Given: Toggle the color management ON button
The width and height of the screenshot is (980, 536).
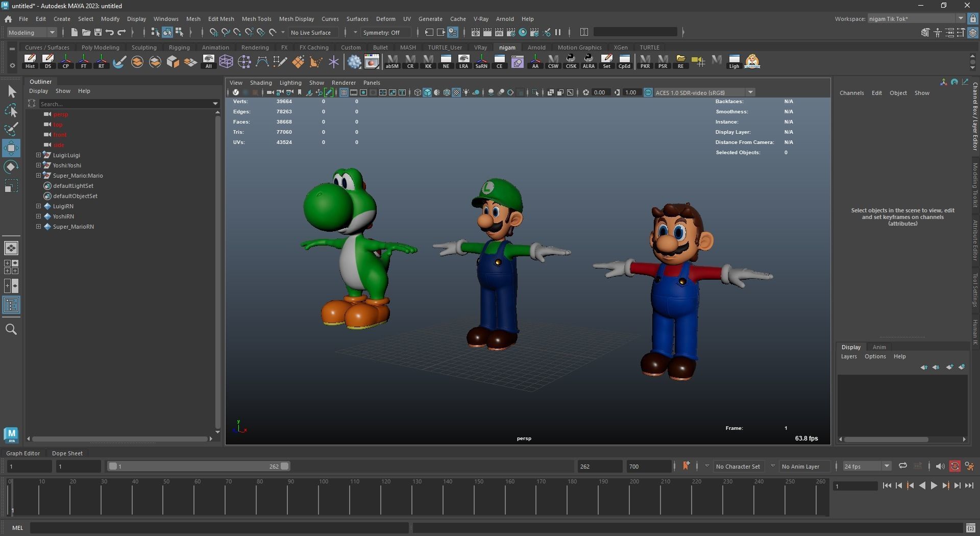Looking at the screenshot, I should 648,92.
